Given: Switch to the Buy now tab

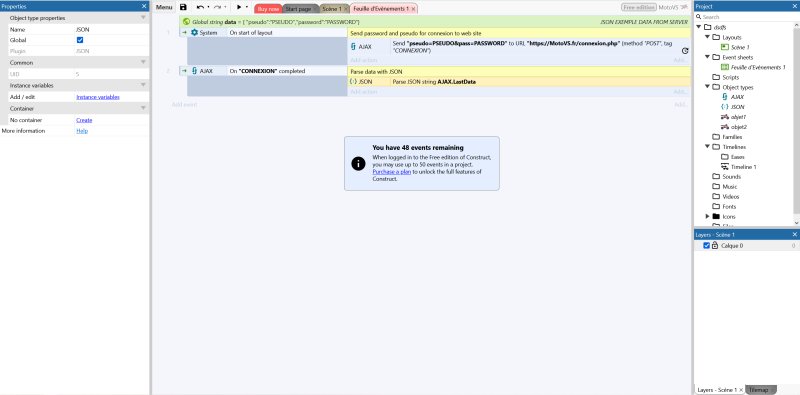Looking at the screenshot, I should pos(268,9).
